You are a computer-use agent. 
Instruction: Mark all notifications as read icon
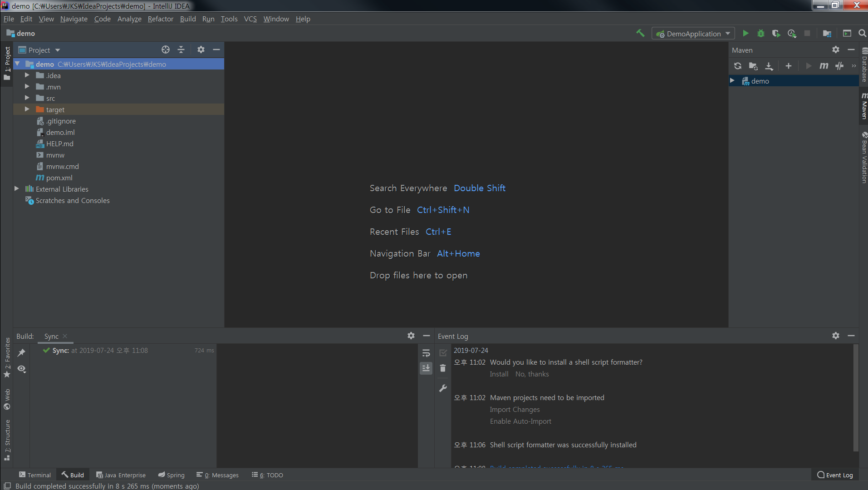(x=443, y=353)
